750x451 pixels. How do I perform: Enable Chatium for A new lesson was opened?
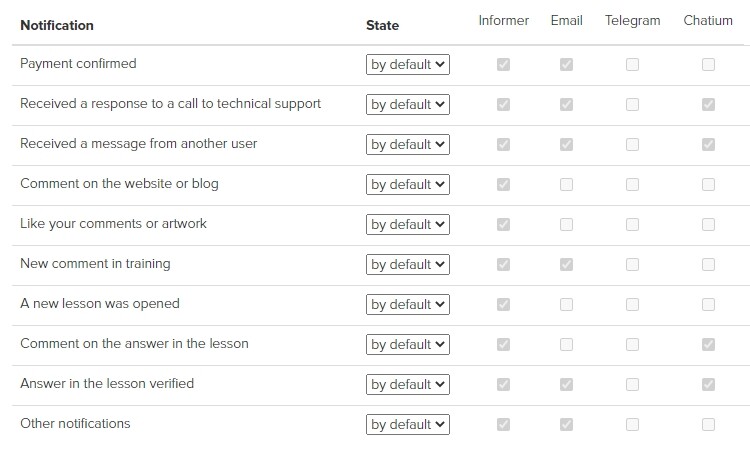coord(708,304)
